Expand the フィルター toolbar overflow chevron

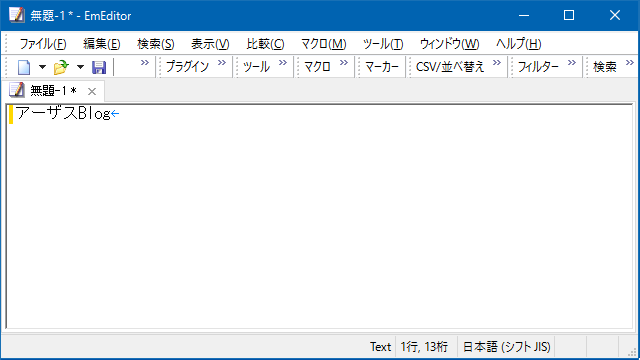[571, 63]
